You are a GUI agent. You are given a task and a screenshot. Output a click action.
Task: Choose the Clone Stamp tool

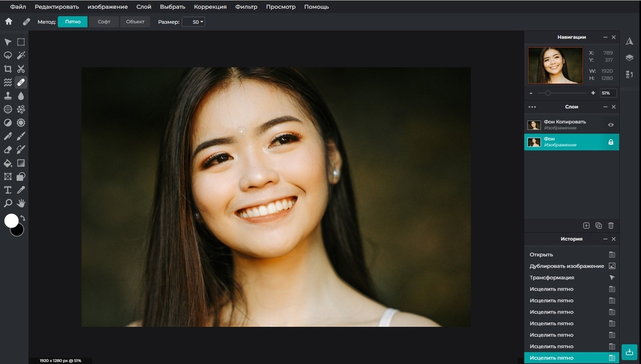click(x=8, y=95)
